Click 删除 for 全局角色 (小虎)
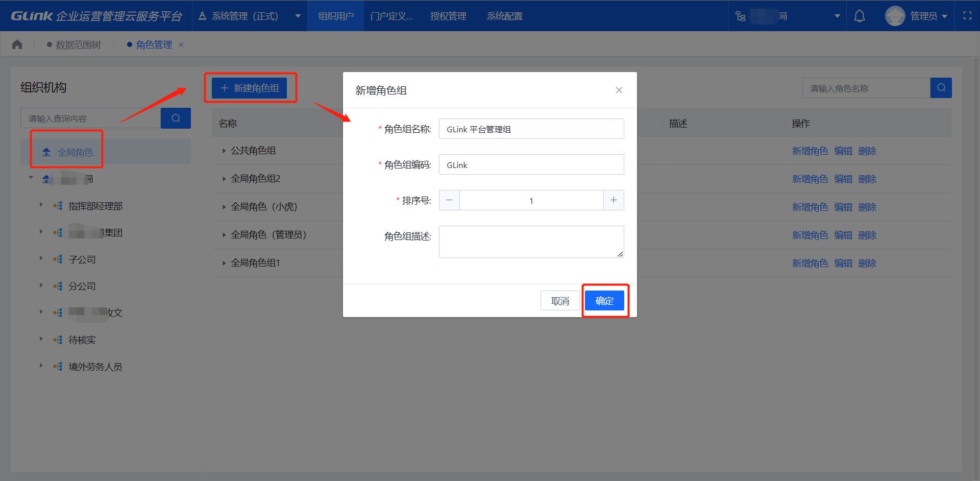Screen dimensions: 980x481 (x=867, y=207)
